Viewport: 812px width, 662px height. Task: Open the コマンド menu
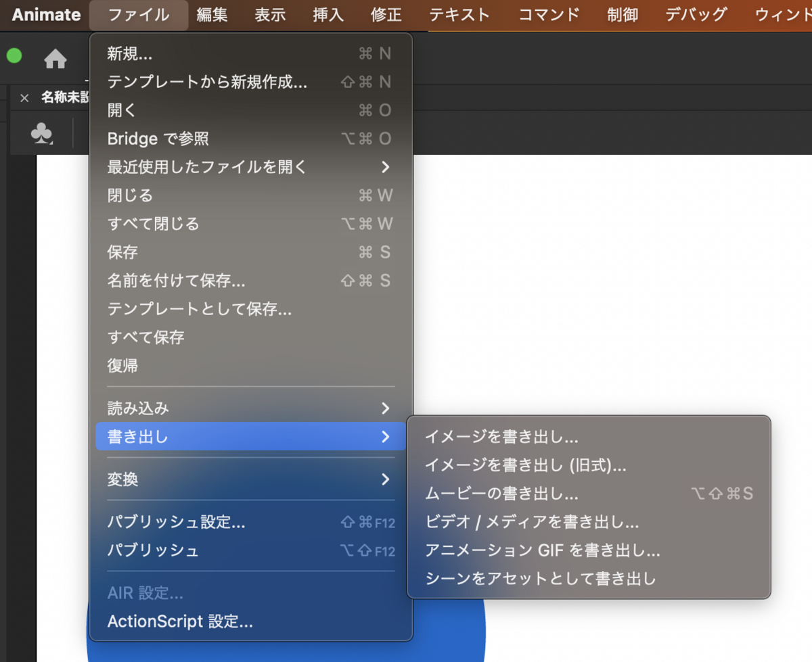coord(549,14)
